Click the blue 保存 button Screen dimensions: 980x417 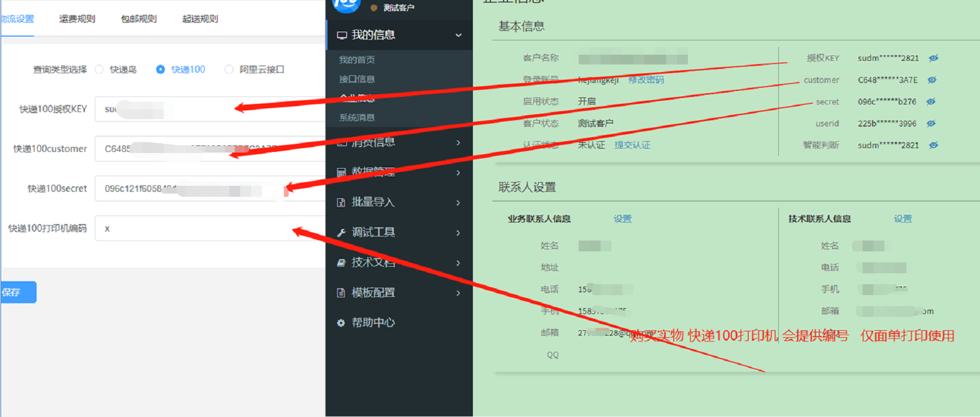pyautogui.click(x=18, y=292)
